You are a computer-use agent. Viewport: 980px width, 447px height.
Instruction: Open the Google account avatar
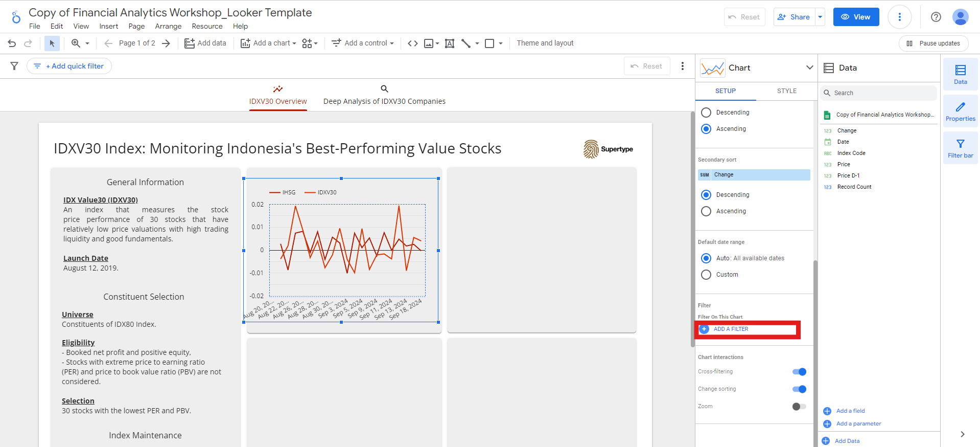[961, 17]
